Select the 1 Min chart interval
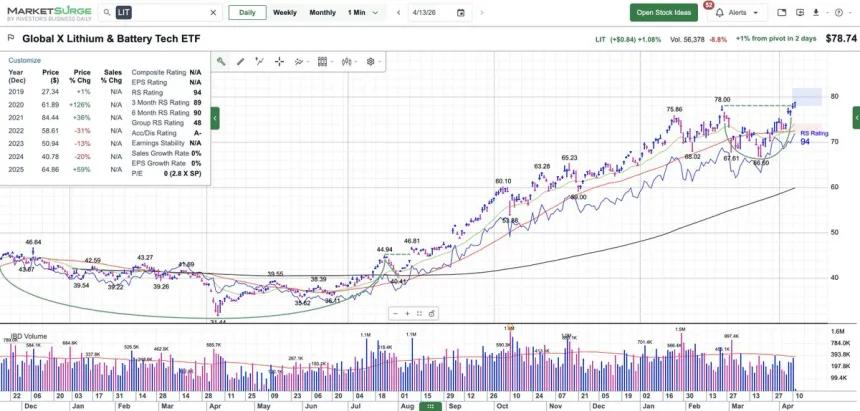The width and height of the screenshot is (860, 411). coord(356,13)
